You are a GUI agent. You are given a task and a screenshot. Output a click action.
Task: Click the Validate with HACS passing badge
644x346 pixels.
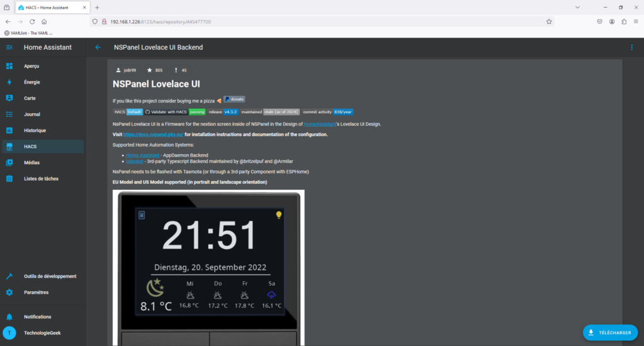coord(175,112)
